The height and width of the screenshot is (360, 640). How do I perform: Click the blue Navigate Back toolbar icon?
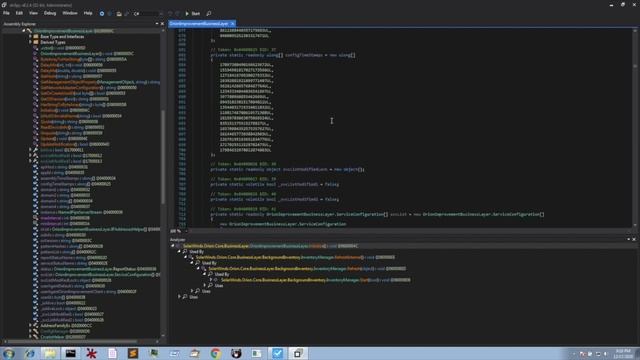tap(102, 13)
